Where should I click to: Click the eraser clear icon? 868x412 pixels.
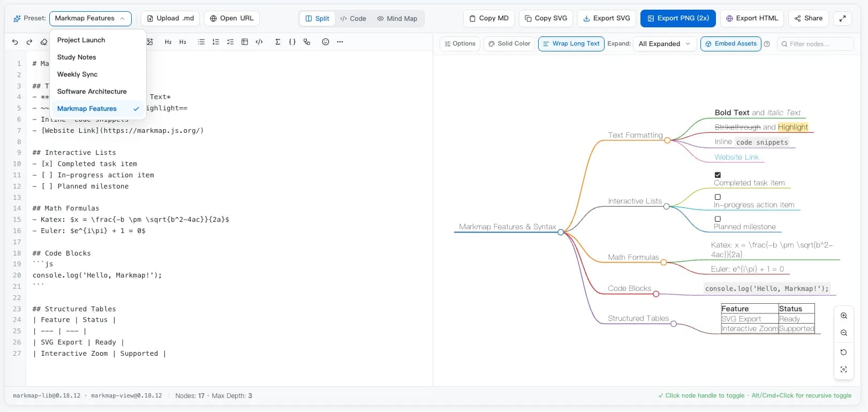44,42
